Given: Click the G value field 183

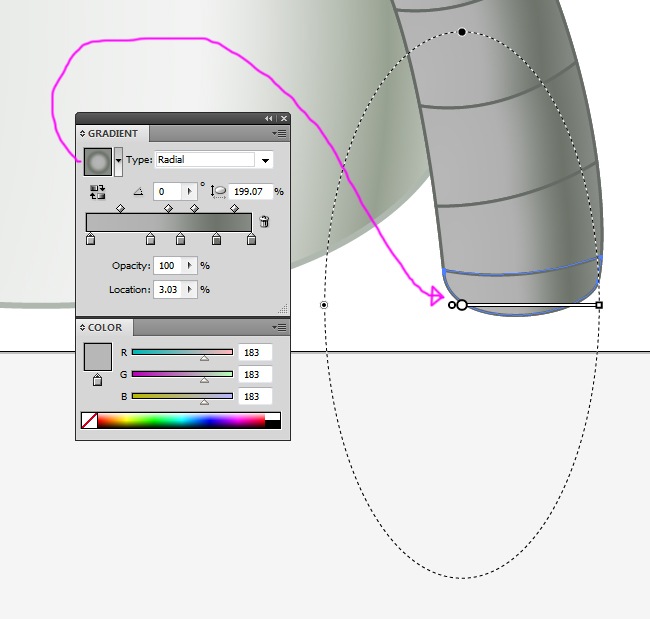Looking at the screenshot, I should click(255, 374).
